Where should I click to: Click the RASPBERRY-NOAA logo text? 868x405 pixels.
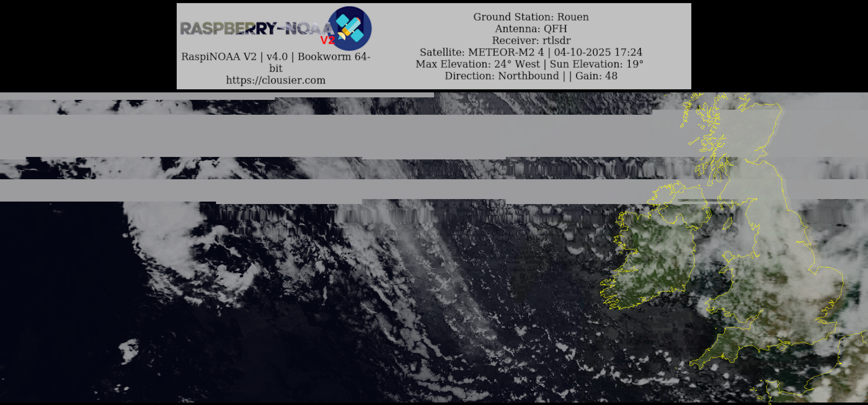[256, 29]
